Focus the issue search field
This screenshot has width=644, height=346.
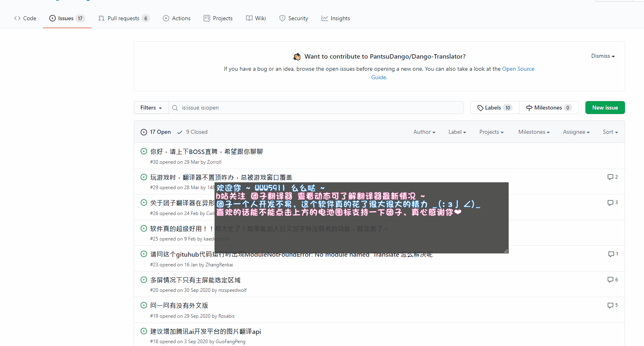pos(316,108)
